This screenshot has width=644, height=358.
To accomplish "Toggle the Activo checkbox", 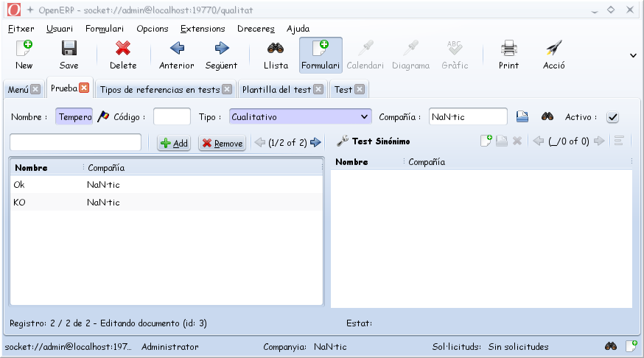I will tap(612, 117).
